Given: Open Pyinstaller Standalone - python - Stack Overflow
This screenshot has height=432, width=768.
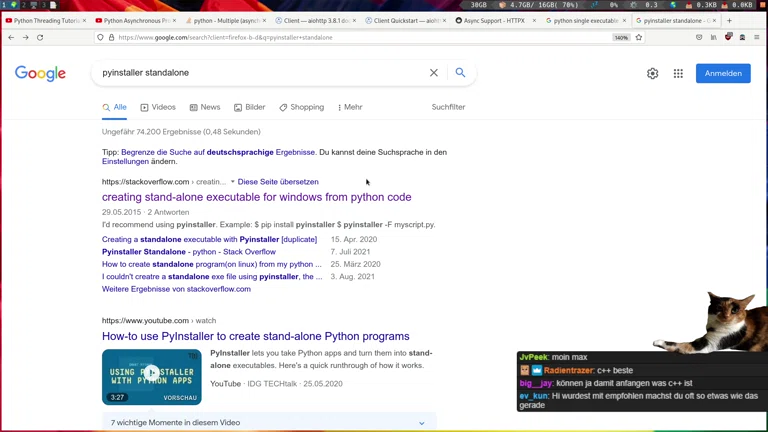Looking at the screenshot, I should [189, 252].
